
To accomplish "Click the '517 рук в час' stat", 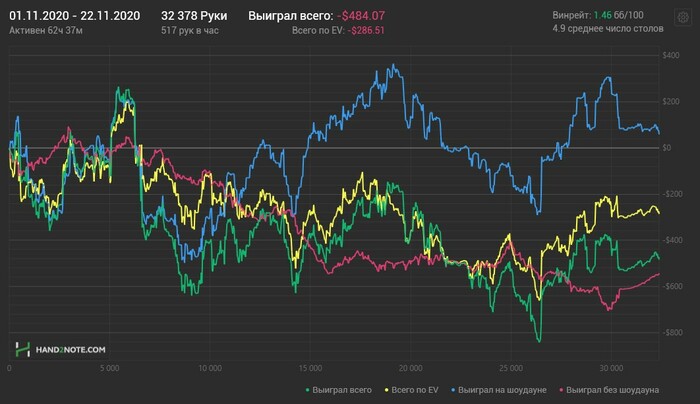I will click(190, 31).
